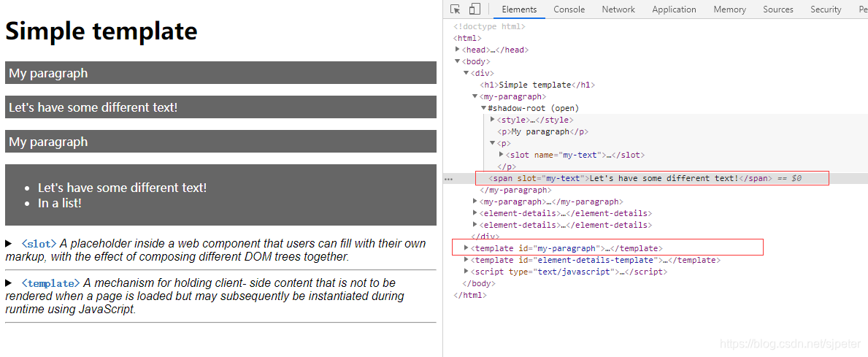Image resolution: width=868 pixels, height=357 pixels.
Task: Select the closing </html> tag
Action: [x=470, y=295]
